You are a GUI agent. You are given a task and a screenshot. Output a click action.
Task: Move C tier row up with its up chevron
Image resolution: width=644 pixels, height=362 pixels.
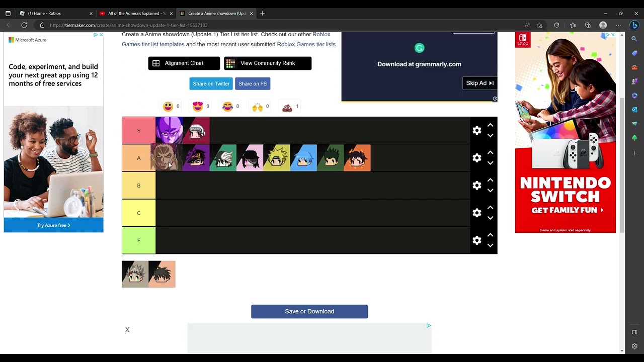tap(490, 207)
